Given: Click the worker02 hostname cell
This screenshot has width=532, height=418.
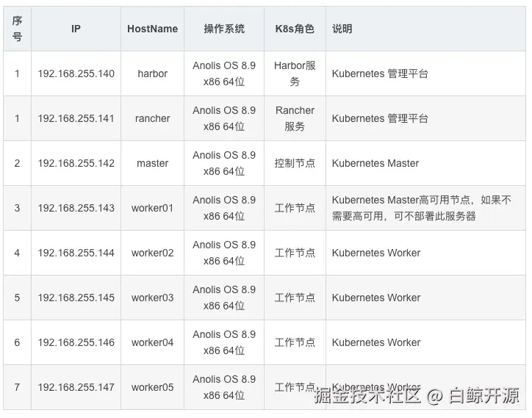Looking at the screenshot, I should tap(152, 253).
